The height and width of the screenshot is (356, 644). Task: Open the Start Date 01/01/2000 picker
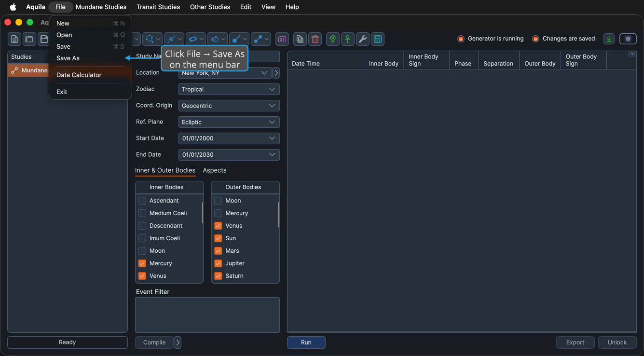click(229, 138)
